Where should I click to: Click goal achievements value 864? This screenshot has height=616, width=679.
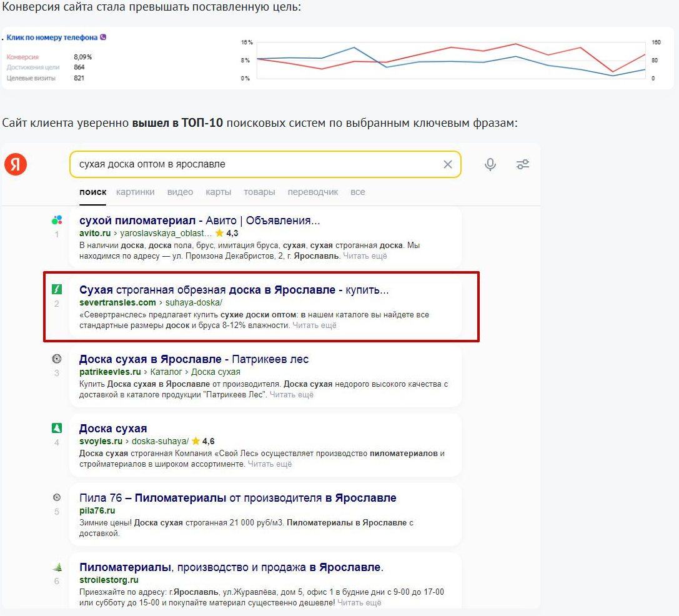tap(79, 67)
